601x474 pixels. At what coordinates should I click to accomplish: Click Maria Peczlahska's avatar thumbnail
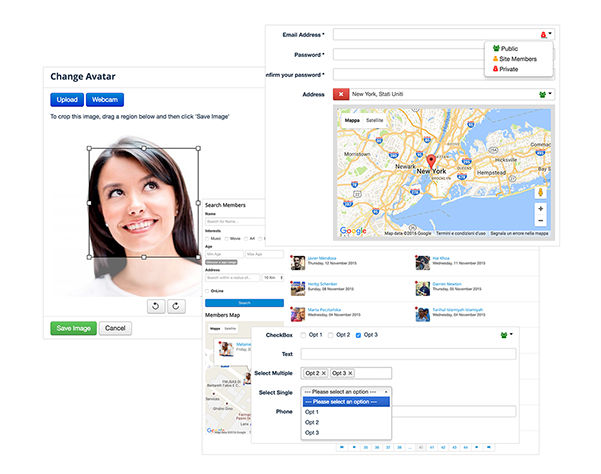298,314
